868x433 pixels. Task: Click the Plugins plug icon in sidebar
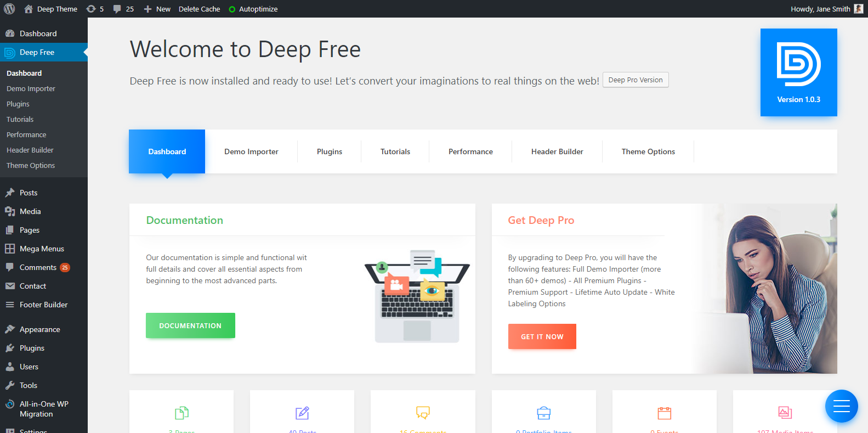(10, 348)
